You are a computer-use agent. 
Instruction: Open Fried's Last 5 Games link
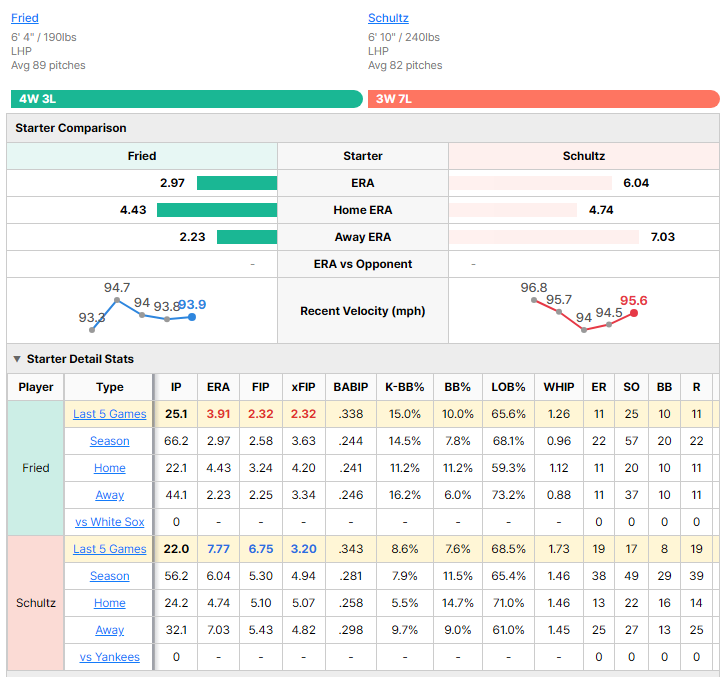(x=110, y=414)
